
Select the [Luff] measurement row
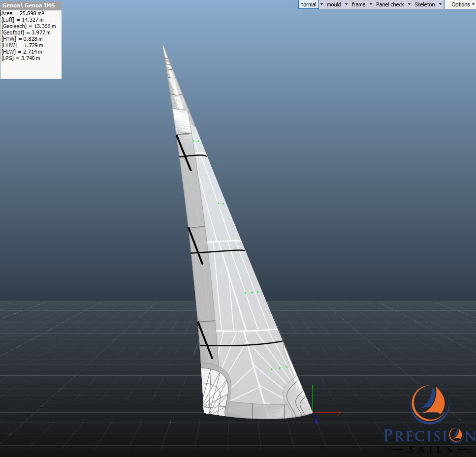pos(23,20)
